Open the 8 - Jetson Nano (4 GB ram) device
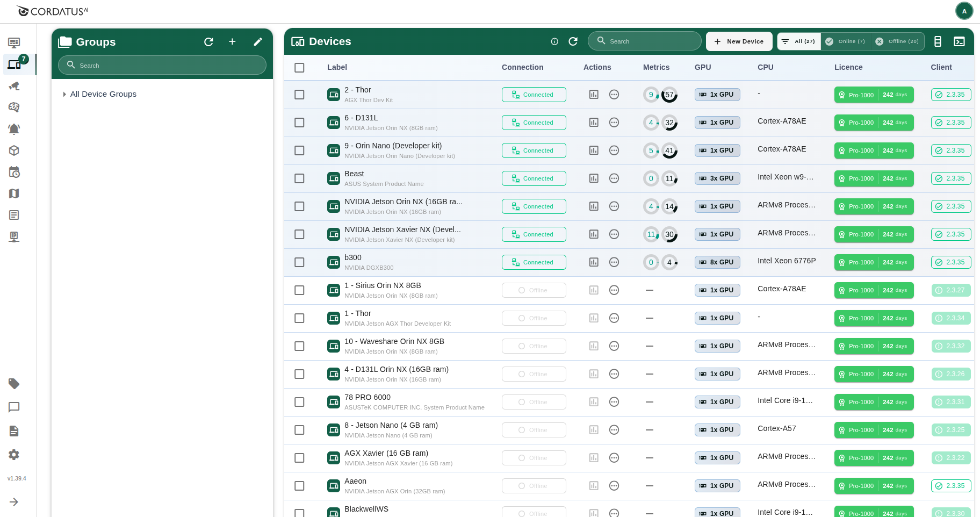Viewport: 980px width, 517px height. [391, 425]
